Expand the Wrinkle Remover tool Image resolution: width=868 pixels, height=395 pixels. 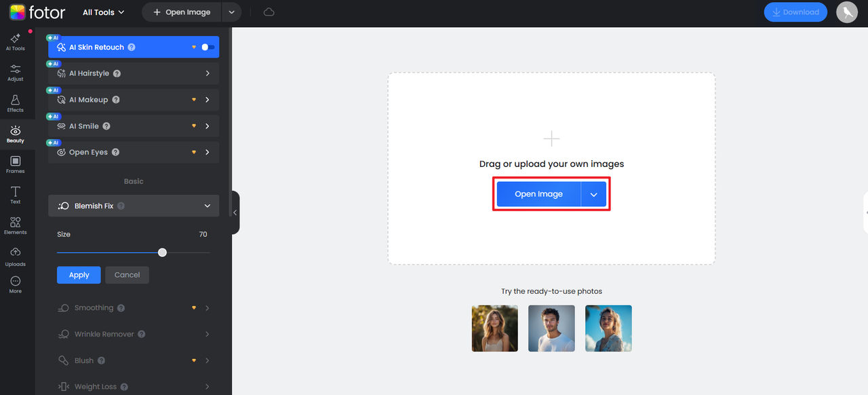tap(208, 335)
